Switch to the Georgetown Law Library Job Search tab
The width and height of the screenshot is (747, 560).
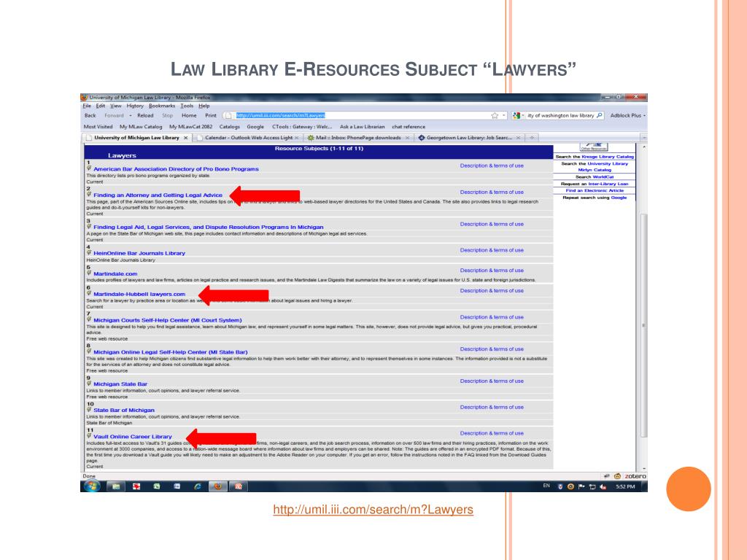(x=469, y=138)
